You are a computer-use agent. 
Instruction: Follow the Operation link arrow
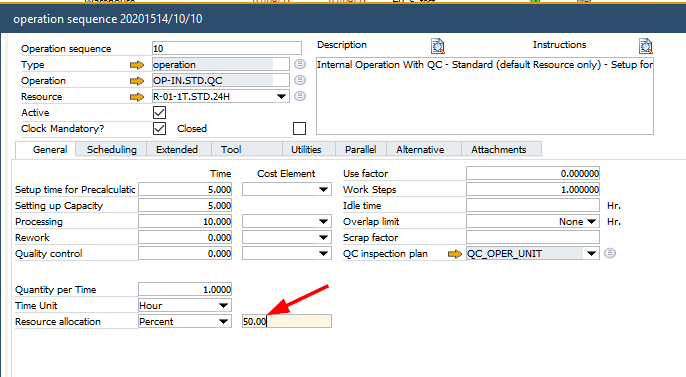click(137, 81)
